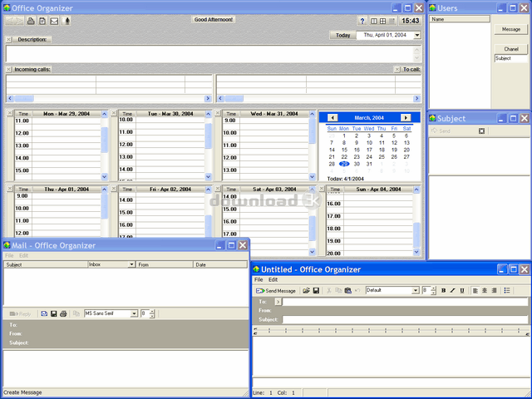Screen dimensions: 532x399
Task: Select March 15 in the calendar
Action: (344, 150)
